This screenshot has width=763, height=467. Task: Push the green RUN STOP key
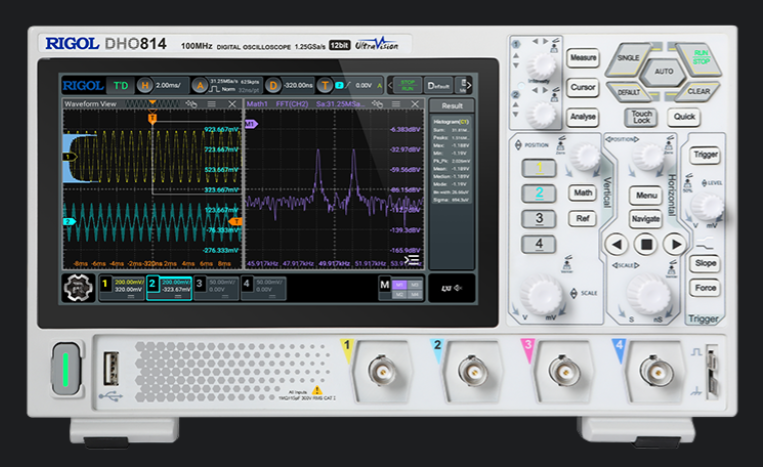pos(699,58)
